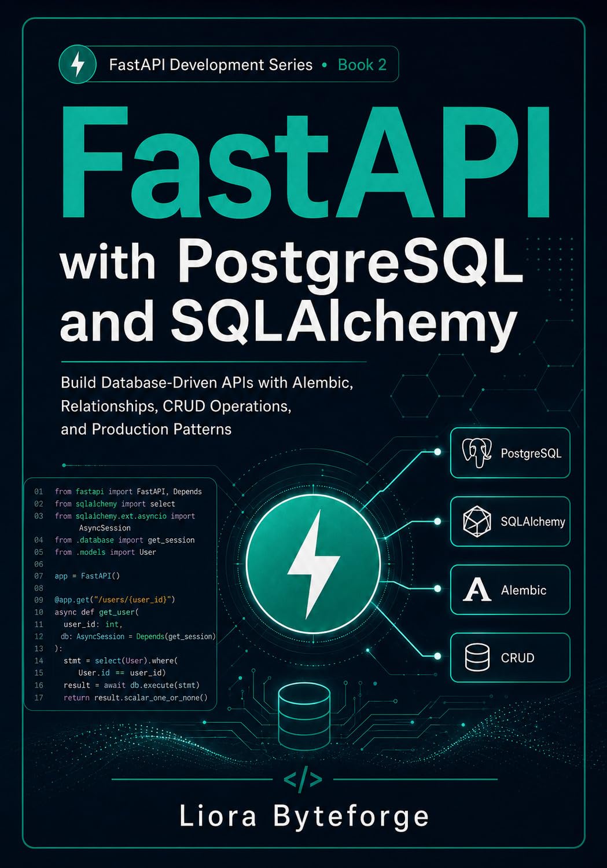This screenshot has height=868, width=607.
Task: Click the SQLAlchemy polyhedron icon
Action: click(x=477, y=521)
